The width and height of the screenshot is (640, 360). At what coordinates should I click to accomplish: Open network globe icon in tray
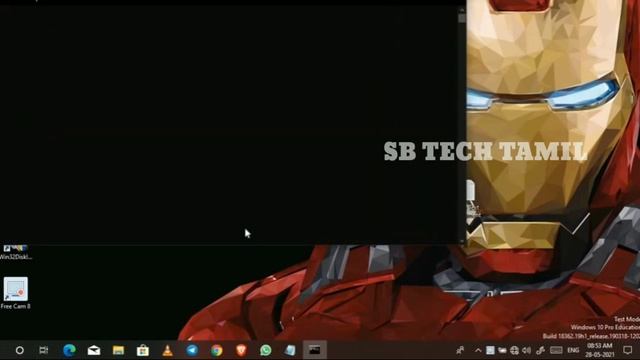[514, 350]
